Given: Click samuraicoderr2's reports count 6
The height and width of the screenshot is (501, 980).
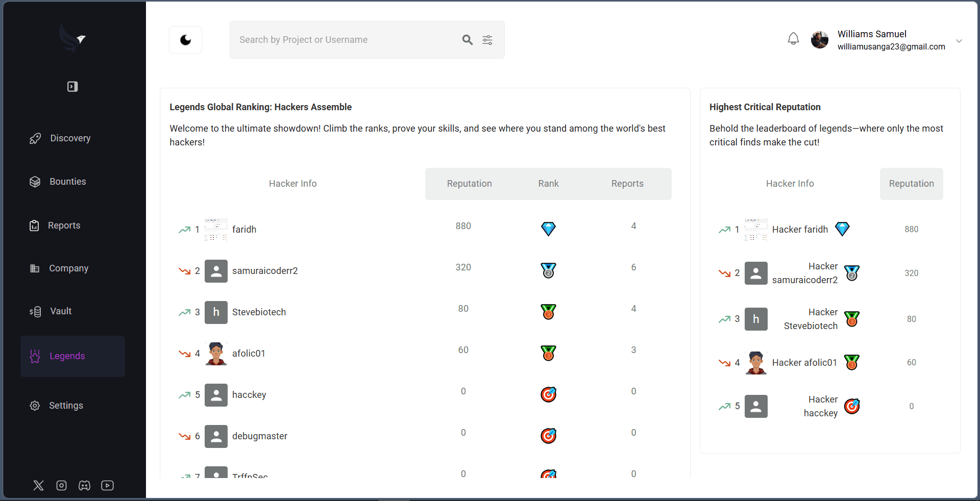Looking at the screenshot, I should point(633,267).
